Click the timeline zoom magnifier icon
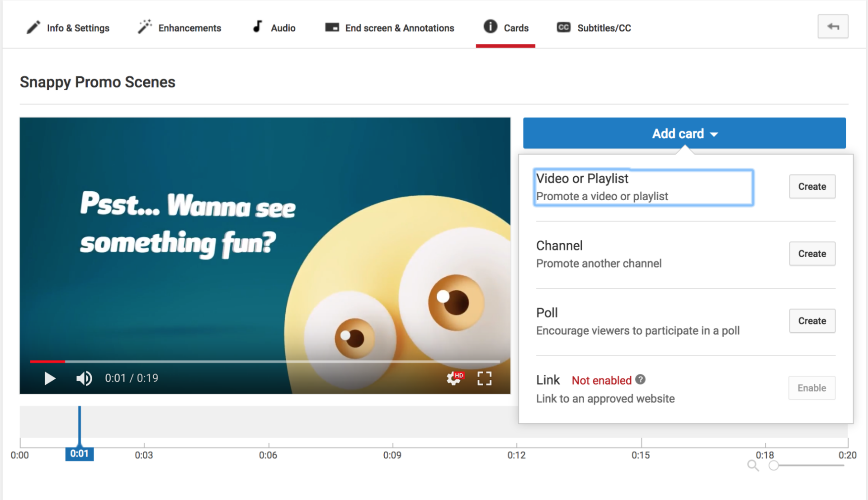 (x=753, y=465)
